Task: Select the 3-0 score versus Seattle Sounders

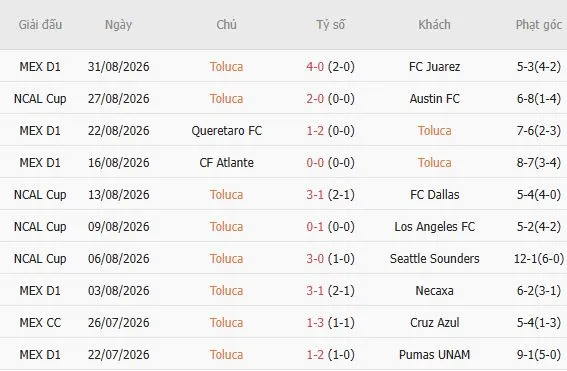Action: point(315,259)
